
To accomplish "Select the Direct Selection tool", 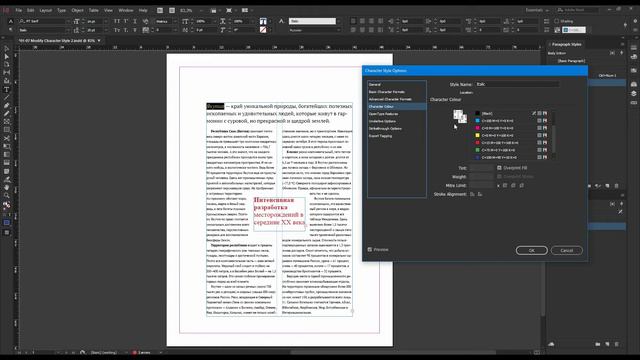I will pos(7,56).
